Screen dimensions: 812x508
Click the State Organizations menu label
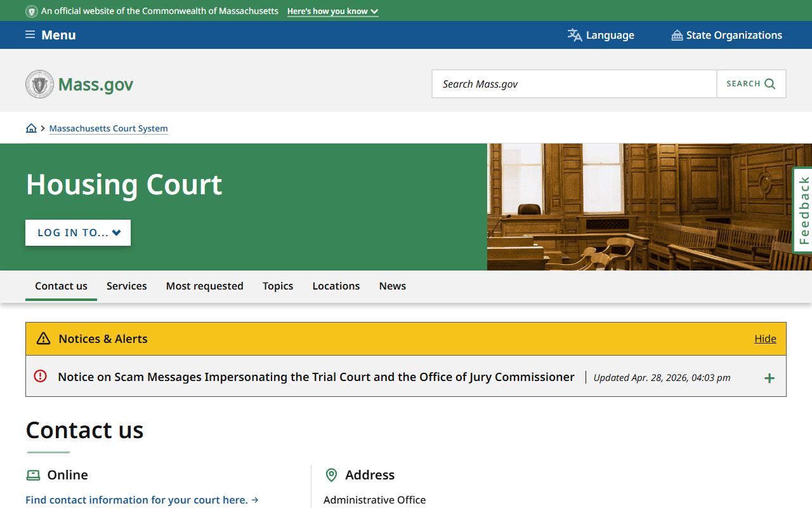point(734,35)
